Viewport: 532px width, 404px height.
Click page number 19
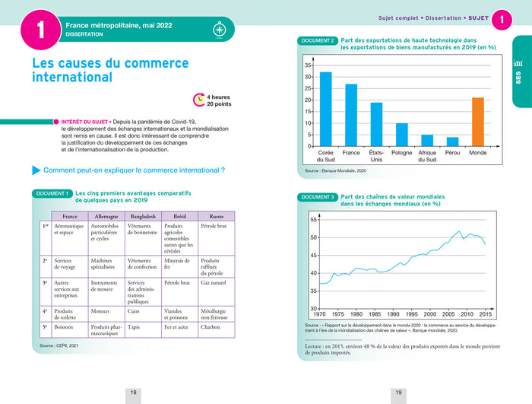[x=398, y=393]
